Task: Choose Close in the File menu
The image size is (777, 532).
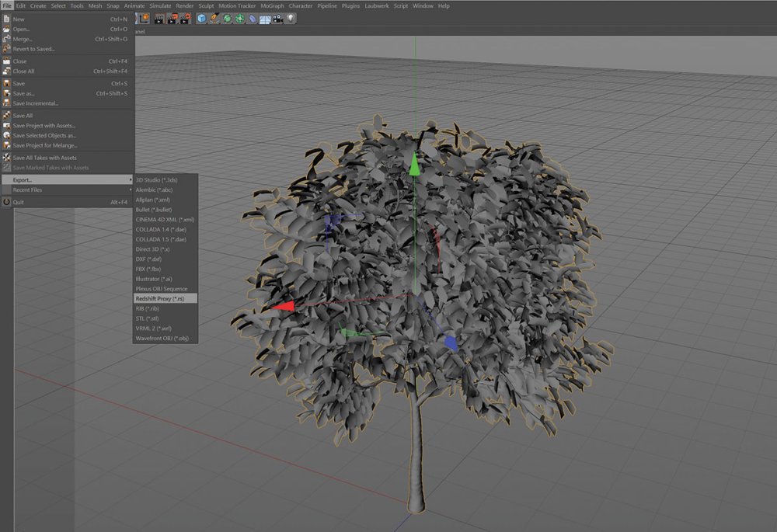Action: pyautogui.click(x=68, y=61)
